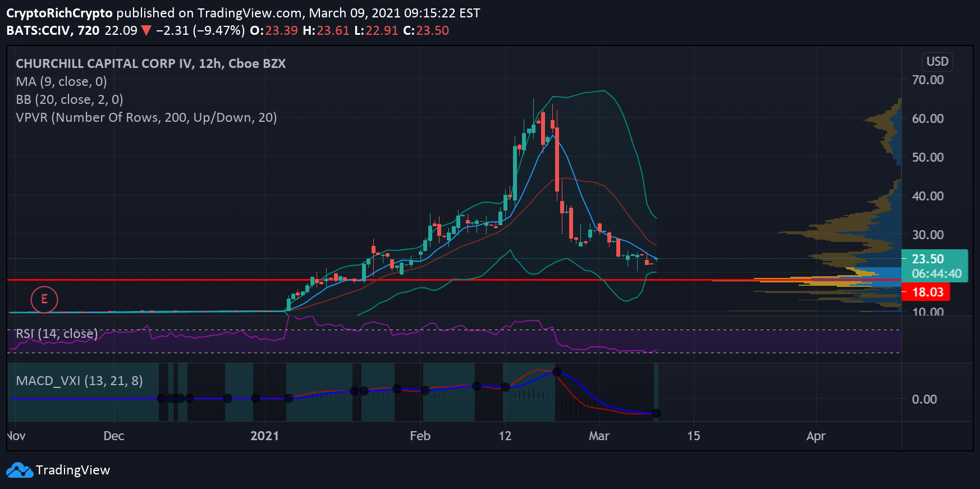Click the high value 23.61
This screenshot has width=980, height=489.
[x=333, y=30]
